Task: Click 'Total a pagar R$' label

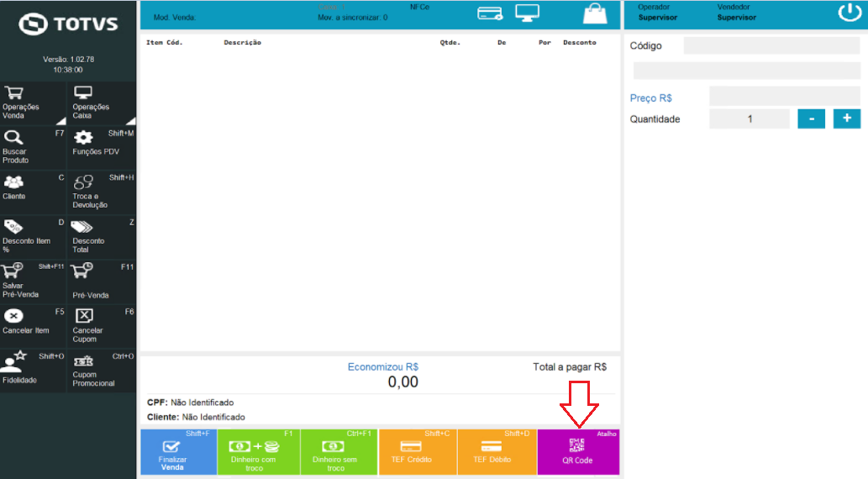Action: click(x=570, y=366)
